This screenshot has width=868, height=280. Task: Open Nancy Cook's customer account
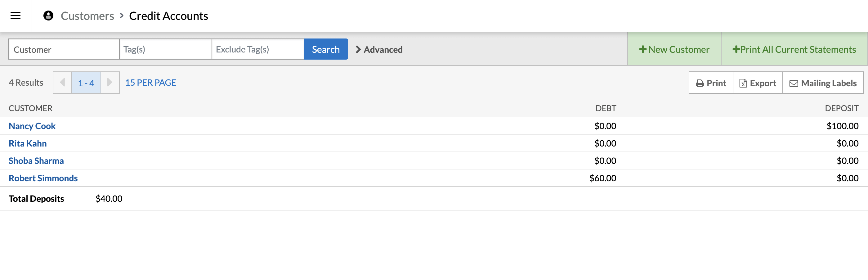pos(32,126)
